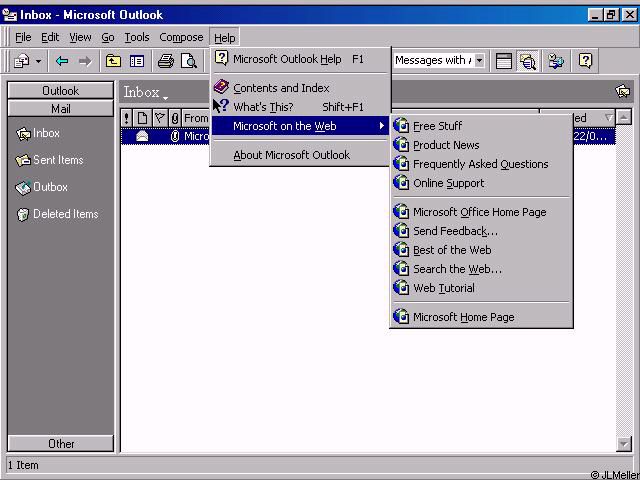This screenshot has height=480, width=640.
Task: Expand Microsoft on the Web submenu
Action: (300, 126)
